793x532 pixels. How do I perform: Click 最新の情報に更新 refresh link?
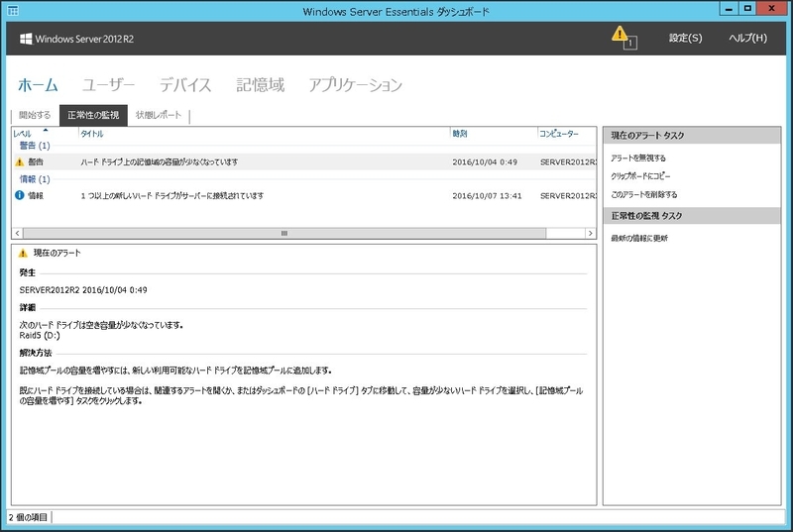coord(639,238)
